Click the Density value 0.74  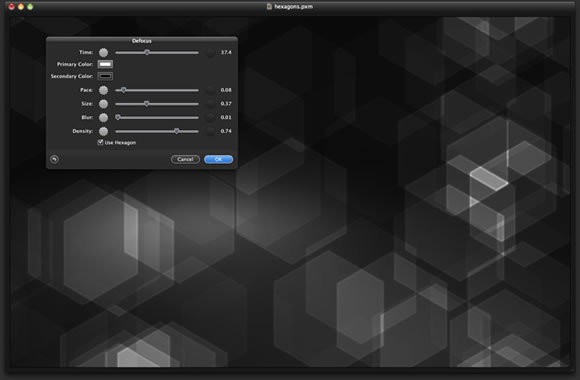(226, 131)
